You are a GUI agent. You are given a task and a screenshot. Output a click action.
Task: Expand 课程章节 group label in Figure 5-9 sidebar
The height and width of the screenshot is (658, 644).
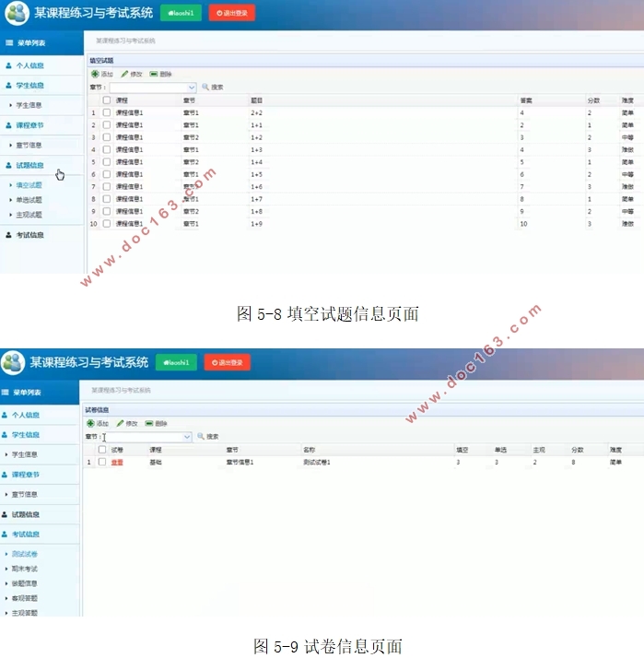(26, 475)
